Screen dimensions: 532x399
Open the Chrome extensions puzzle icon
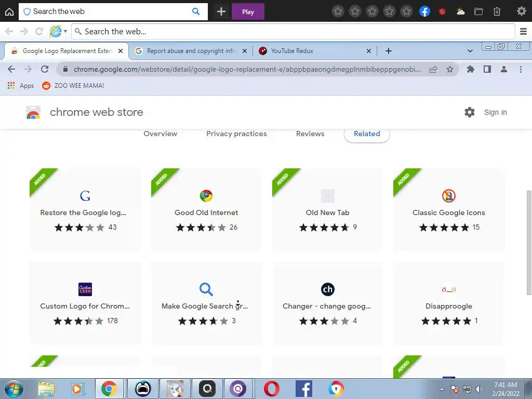(470, 69)
